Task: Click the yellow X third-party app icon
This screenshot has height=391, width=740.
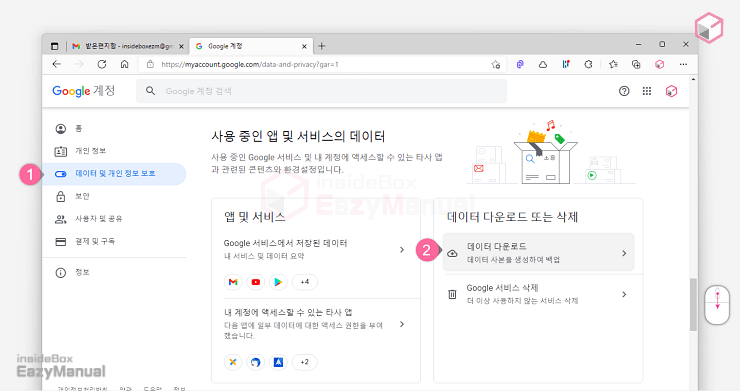Action: (233, 362)
